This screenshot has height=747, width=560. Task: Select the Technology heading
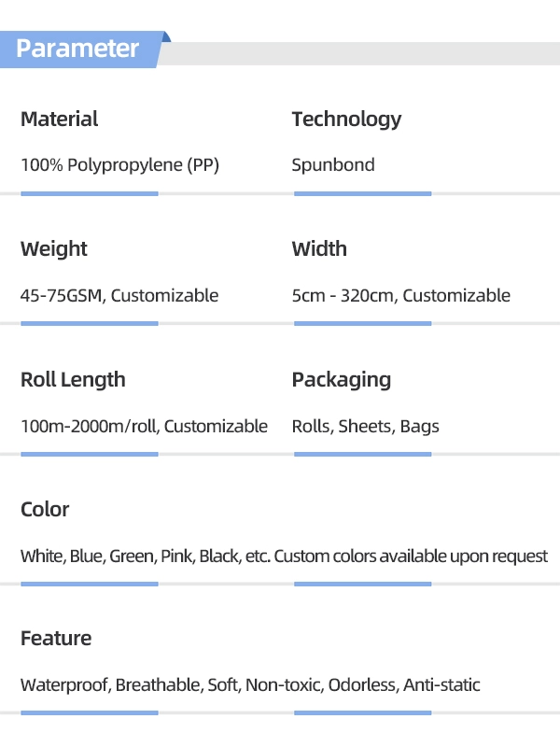[346, 119]
